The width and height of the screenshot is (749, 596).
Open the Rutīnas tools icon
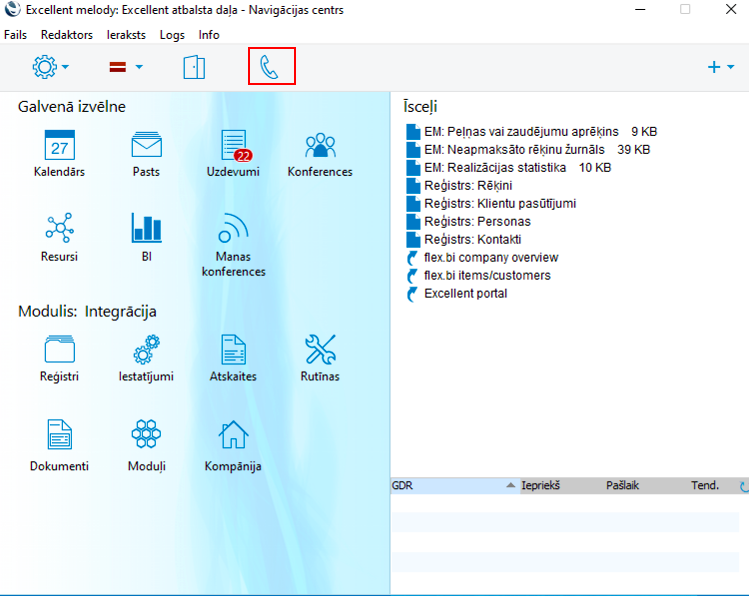point(320,351)
